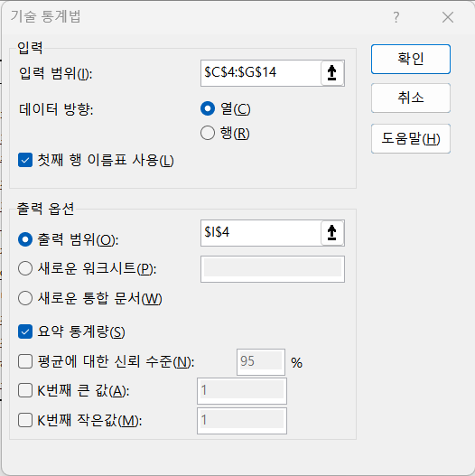Image resolution: width=475 pixels, height=476 pixels.
Task: Click the 취소 button
Action: pyautogui.click(x=411, y=98)
